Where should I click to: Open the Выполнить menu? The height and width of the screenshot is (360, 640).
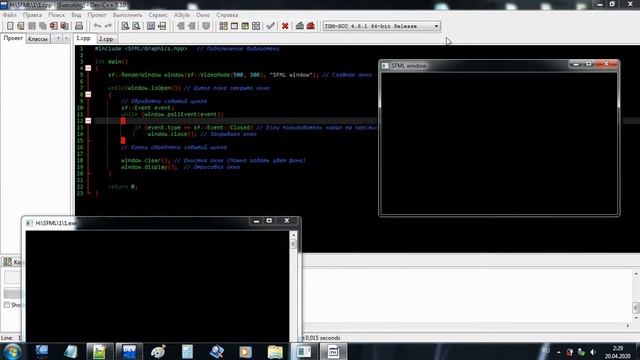point(127,15)
